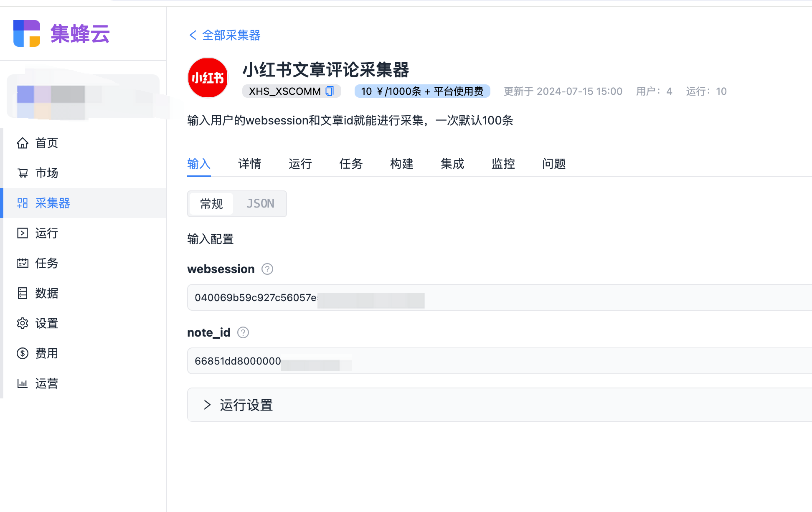
Task: Click the 小红书文章评论采集器 title
Action: (x=326, y=70)
